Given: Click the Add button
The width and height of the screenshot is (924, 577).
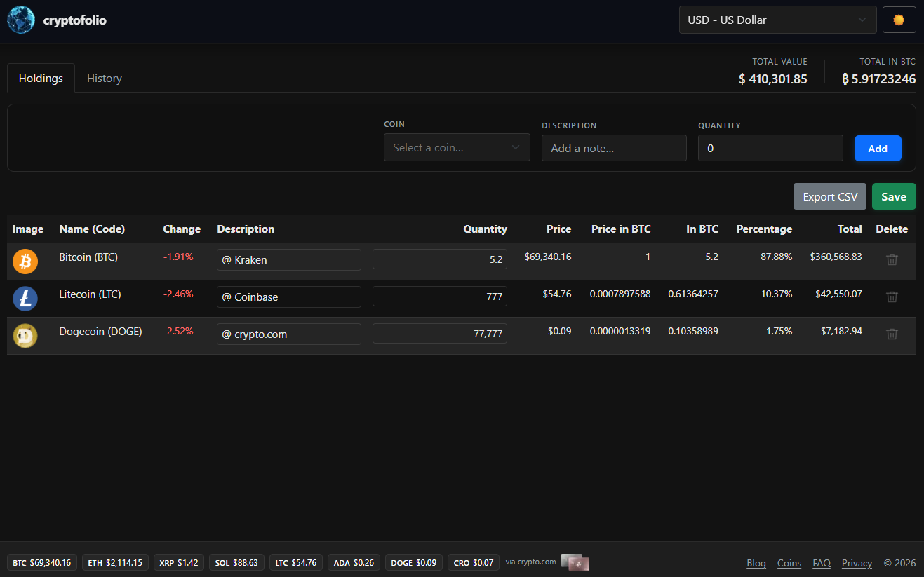Looking at the screenshot, I should (x=878, y=148).
